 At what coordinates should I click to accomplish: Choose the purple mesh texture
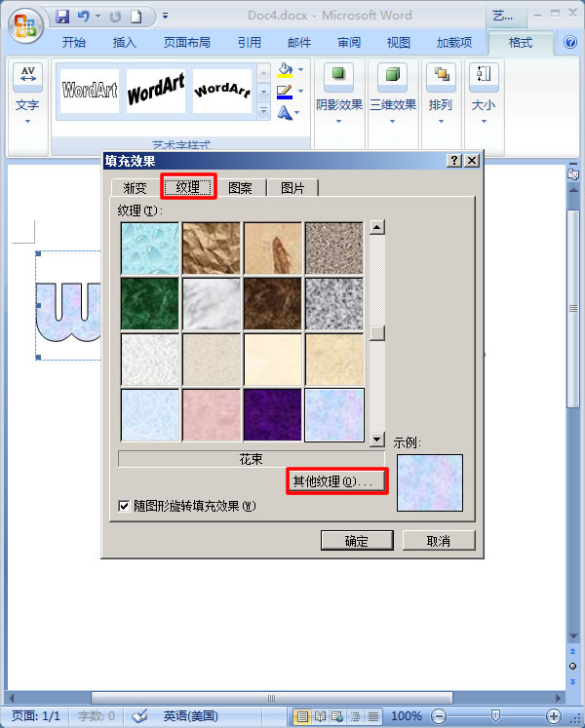273,414
